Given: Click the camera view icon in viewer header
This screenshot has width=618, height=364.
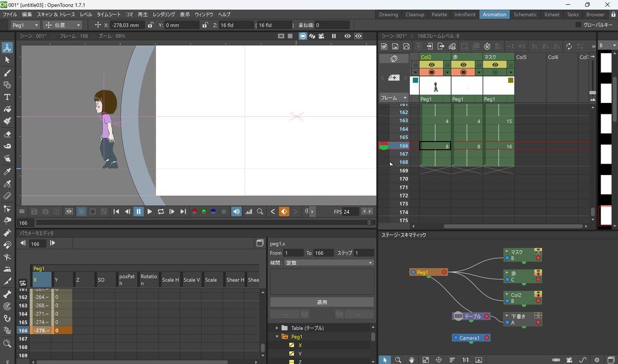Looking at the screenshot, I should click(x=321, y=36).
